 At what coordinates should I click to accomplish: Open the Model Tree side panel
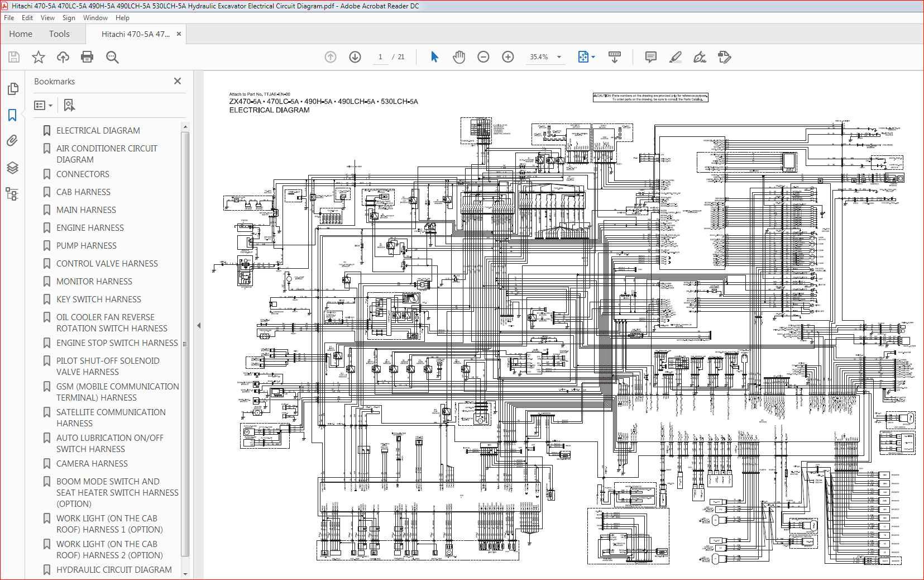(x=12, y=194)
